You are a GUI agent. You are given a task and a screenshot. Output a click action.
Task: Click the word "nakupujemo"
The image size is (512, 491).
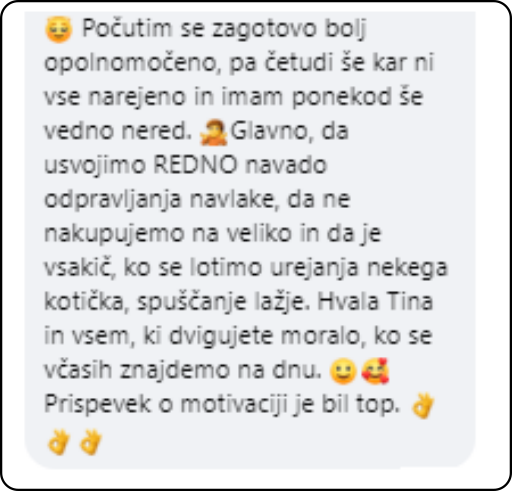(x=114, y=234)
